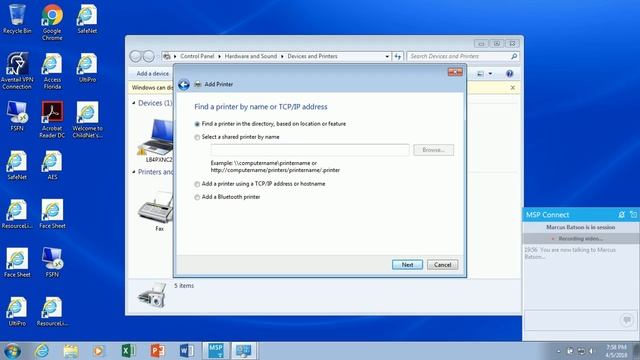Collapse the Devices (1) group
Screen dimensions: 640x360
coord(134,103)
